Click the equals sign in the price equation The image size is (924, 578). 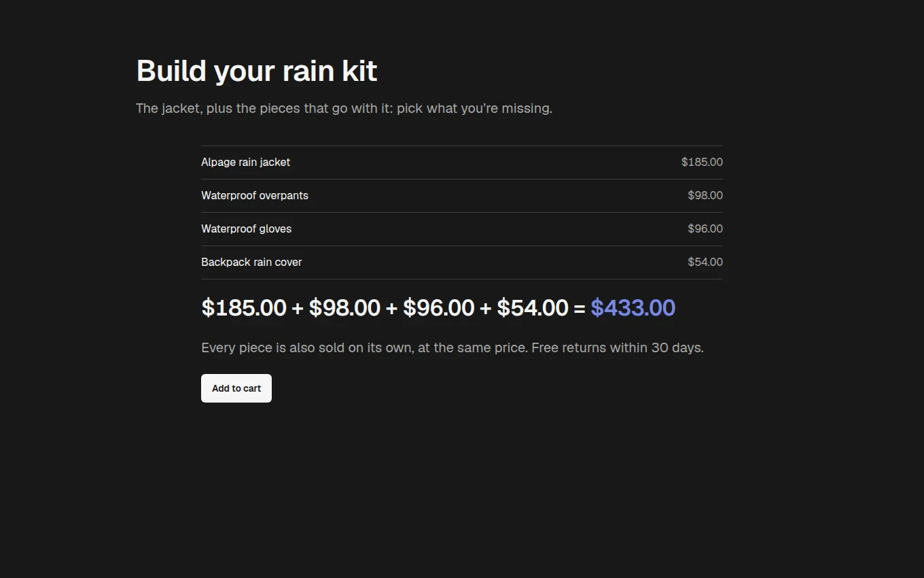(x=580, y=309)
